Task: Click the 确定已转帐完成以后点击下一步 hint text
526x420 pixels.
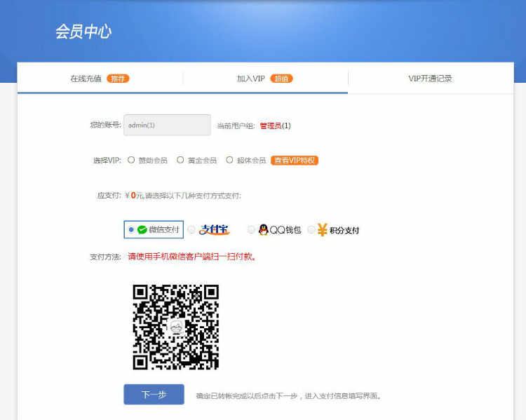Action: tap(289, 396)
